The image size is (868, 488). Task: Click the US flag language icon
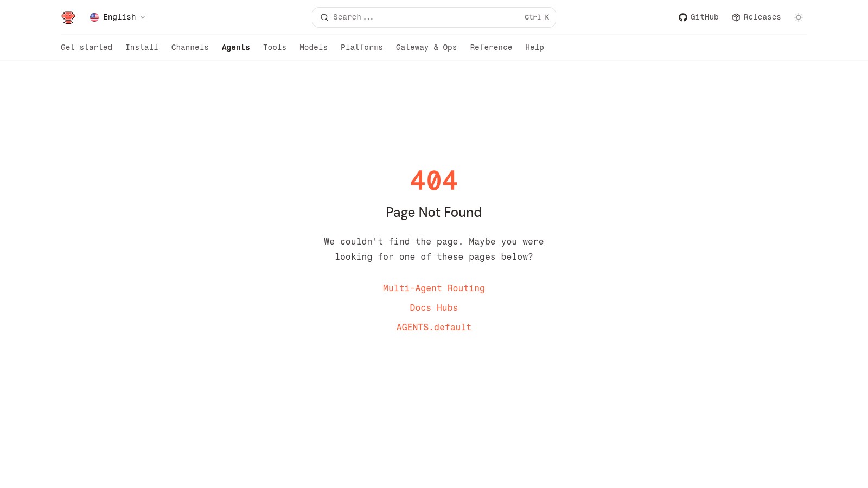click(94, 17)
